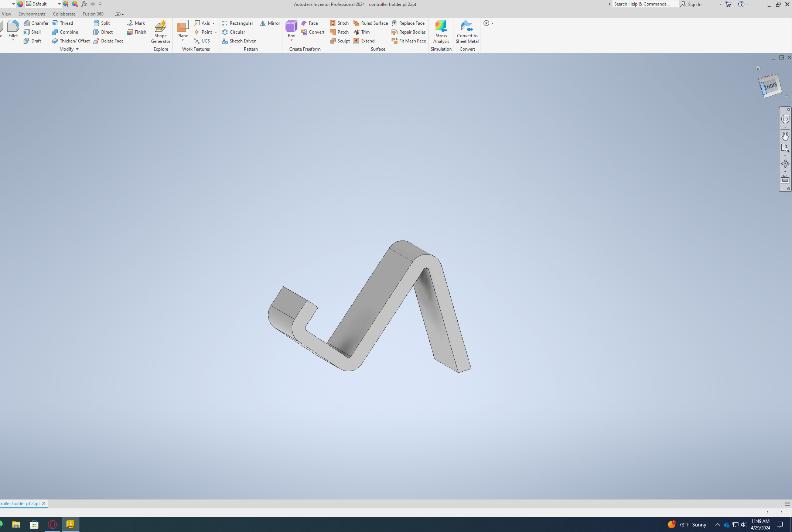The width and height of the screenshot is (792, 532).
Task: Select Sketch Driven pattern
Action: (x=239, y=41)
